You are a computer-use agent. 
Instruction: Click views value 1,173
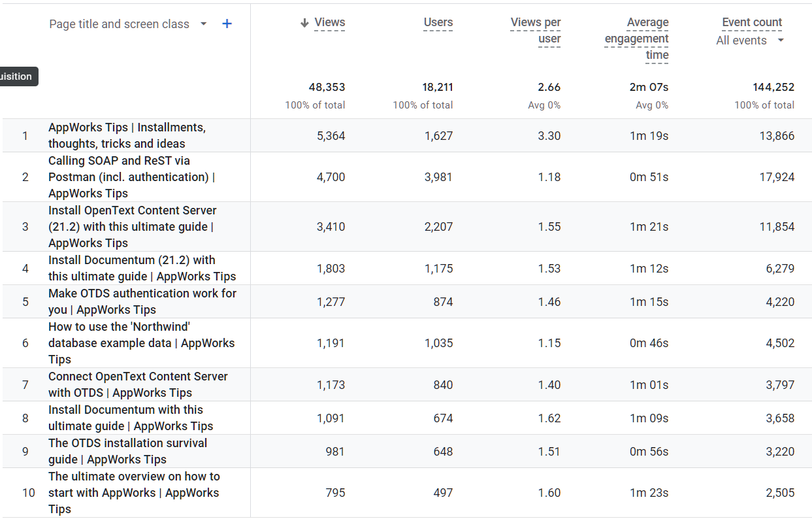pyautogui.click(x=331, y=385)
